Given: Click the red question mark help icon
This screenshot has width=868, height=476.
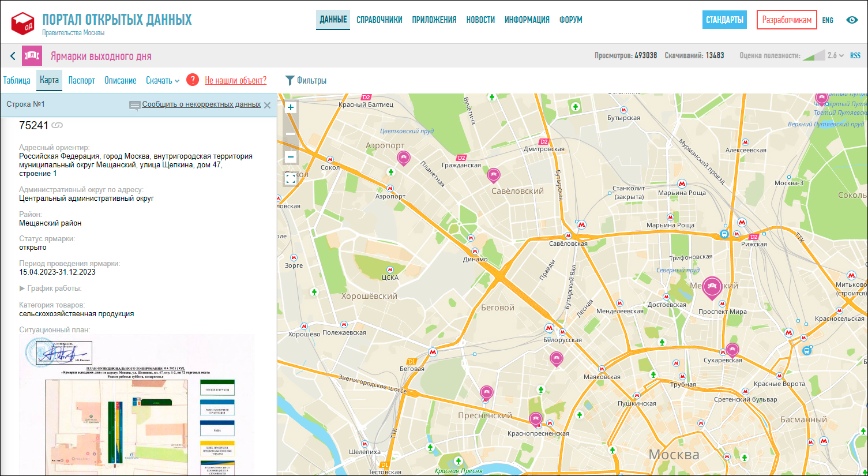Looking at the screenshot, I should (193, 80).
